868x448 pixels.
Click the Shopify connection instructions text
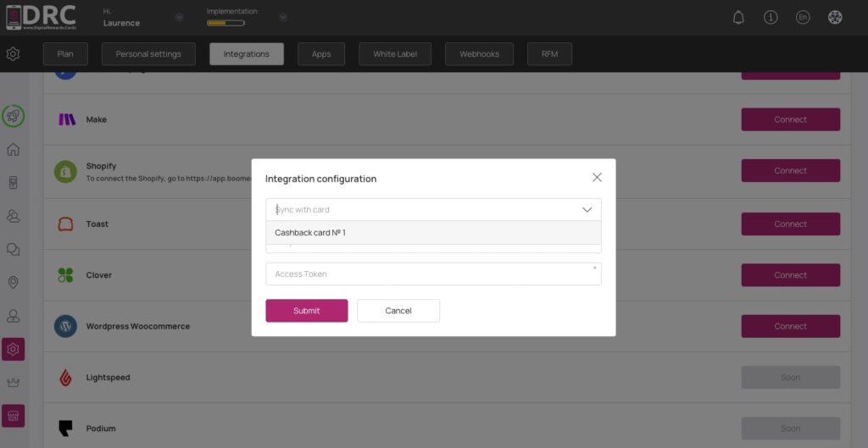[169, 179]
